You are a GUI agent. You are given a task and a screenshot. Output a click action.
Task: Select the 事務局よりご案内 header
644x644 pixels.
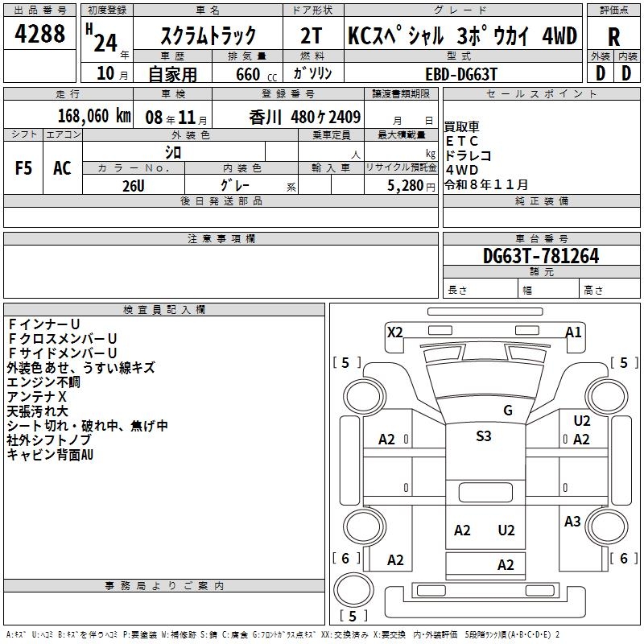pyautogui.click(x=164, y=586)
